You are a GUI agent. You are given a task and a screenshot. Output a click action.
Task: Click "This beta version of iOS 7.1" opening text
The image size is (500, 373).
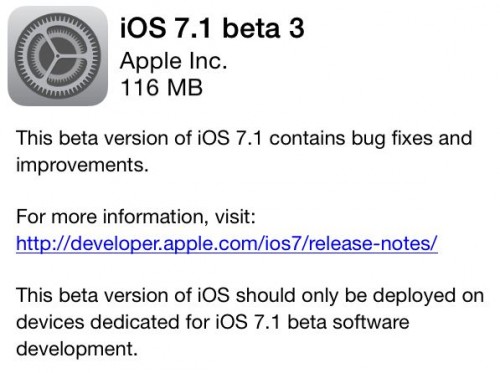(139, 138)
